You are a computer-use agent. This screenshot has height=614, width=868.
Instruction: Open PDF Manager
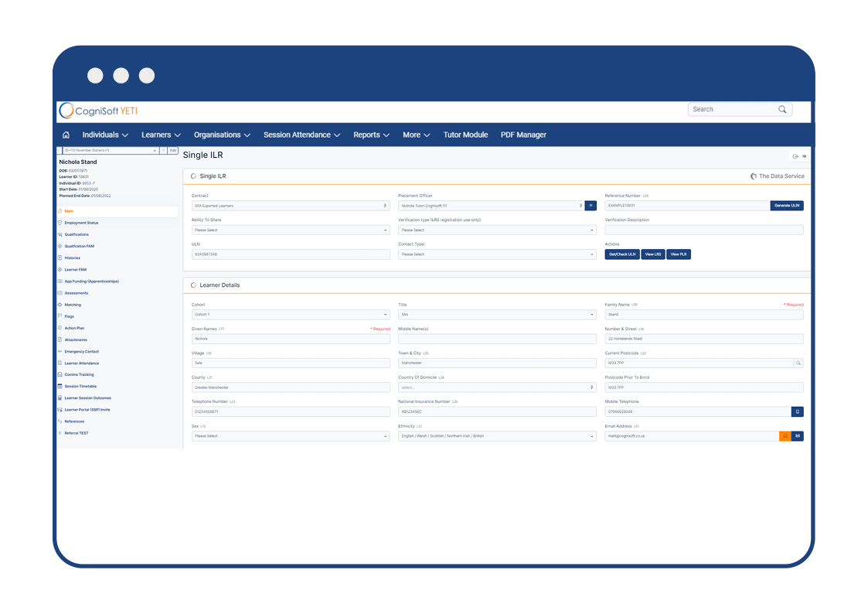(x=523, y=135)
